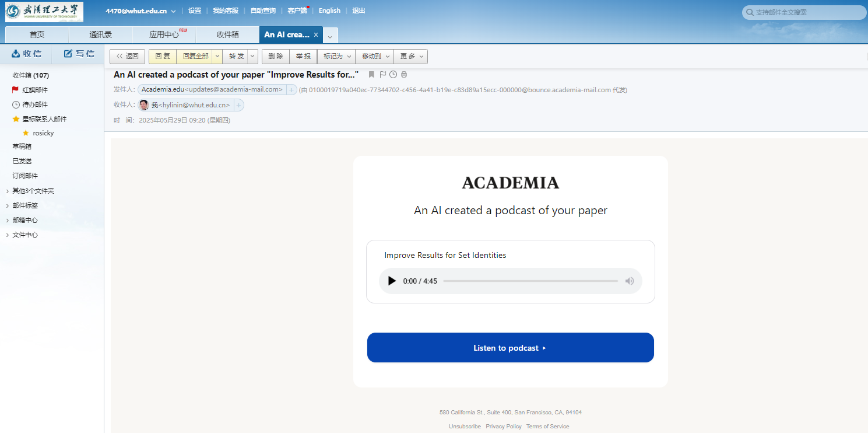This screenshot has width=868, height=433.
Task: Click the bookmark icon beside the email subject
Action: tap(371, 74)
